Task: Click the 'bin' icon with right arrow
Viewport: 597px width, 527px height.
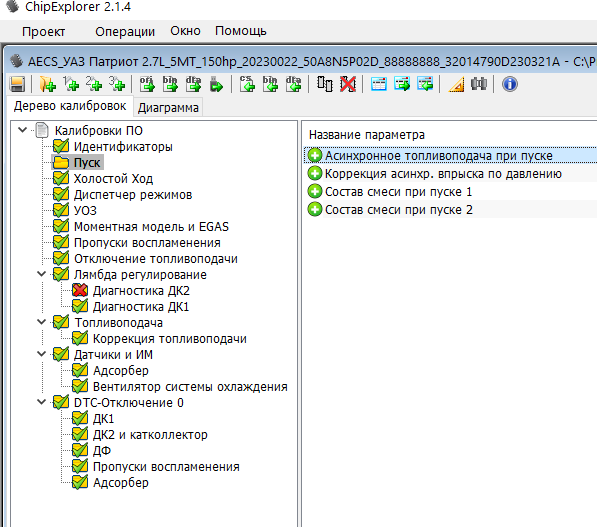Action: tap(170, 84)
